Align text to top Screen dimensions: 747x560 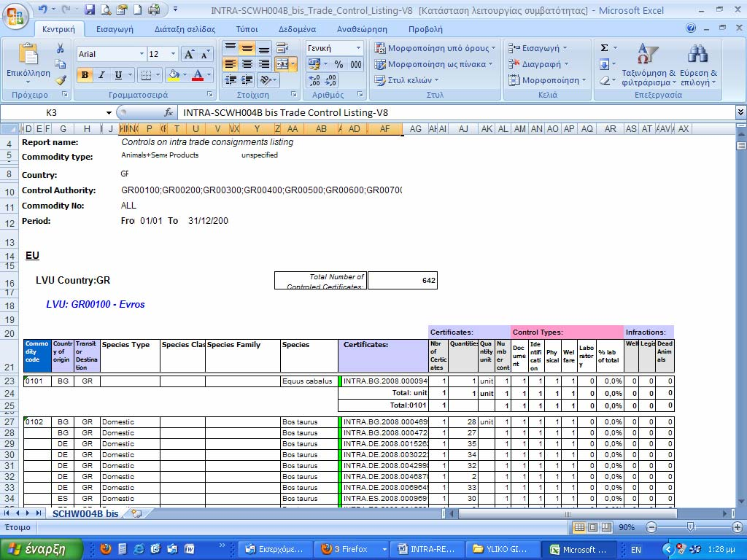coord(231,48)
